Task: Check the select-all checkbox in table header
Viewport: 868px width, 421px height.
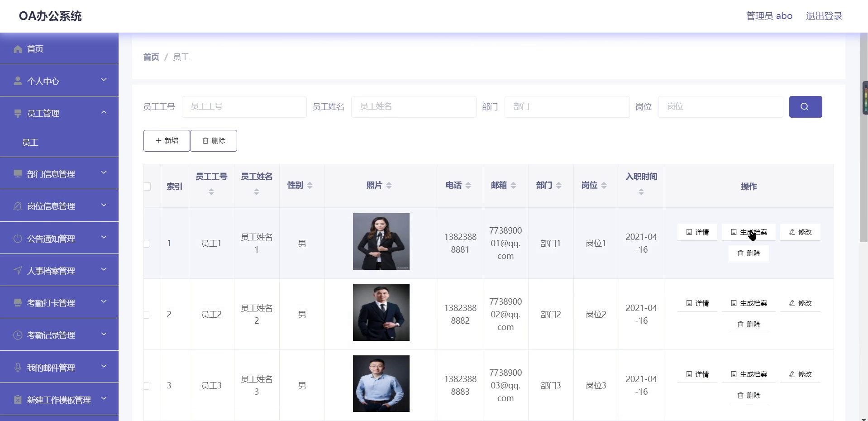Action: tap(146, 187)
